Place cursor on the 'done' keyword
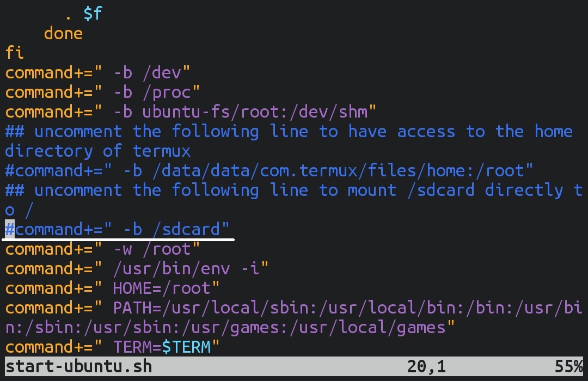This screenshot has height=381, width=588. click(x=63, y=33)
